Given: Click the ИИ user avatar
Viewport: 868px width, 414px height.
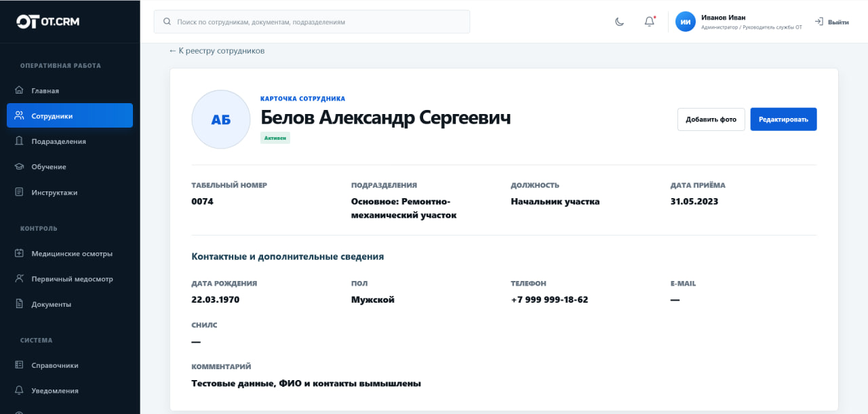Looking at the screenshot, I should pyautogui.click(x=686, y=22).
